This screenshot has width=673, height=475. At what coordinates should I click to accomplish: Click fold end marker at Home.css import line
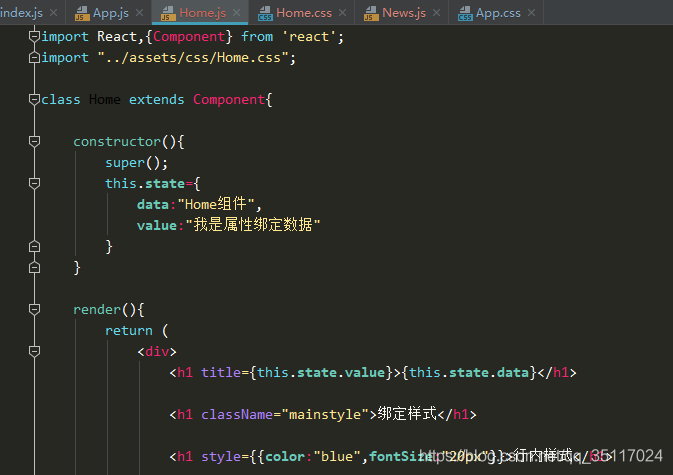tap(34, 57)
